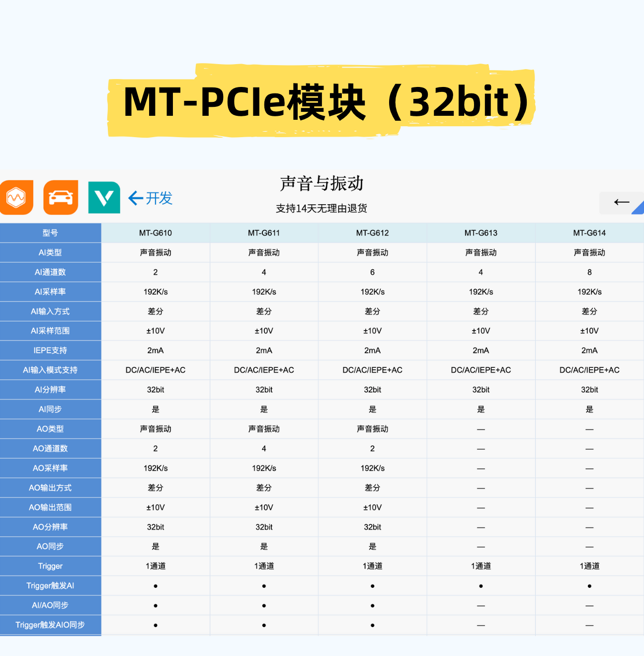Select 支持14天无理由退货 text
644x656 pixels.
[322, 208]
